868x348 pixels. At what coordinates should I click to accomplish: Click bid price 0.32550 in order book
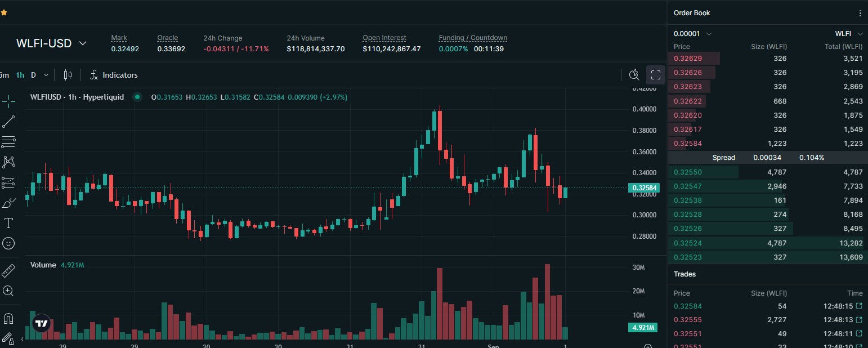[x=688, y=172]
